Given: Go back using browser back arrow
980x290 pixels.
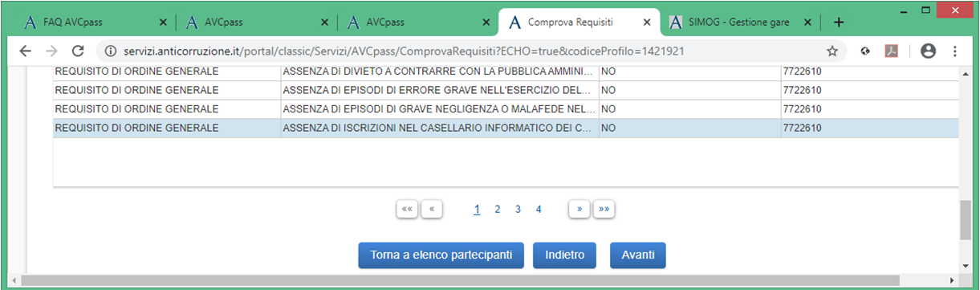Looking at the screenshot, I should click(x=25, y=51).
